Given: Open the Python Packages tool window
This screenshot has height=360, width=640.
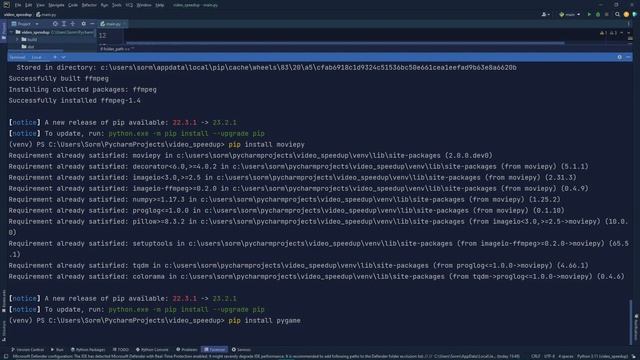Looking at the screenshot, I should [x=88, y=350].
